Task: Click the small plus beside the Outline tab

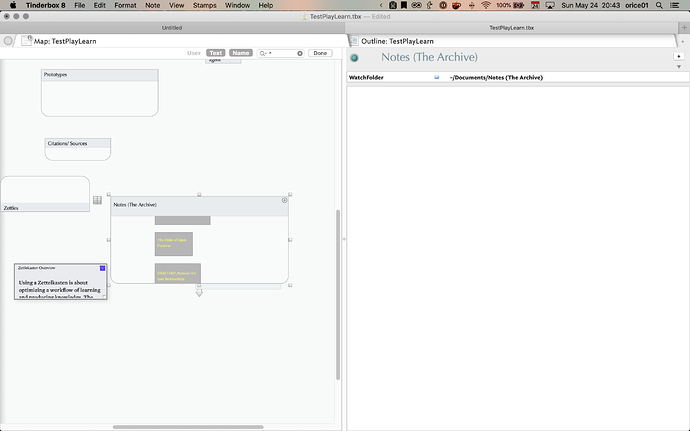Action: [x=683, y=41]
